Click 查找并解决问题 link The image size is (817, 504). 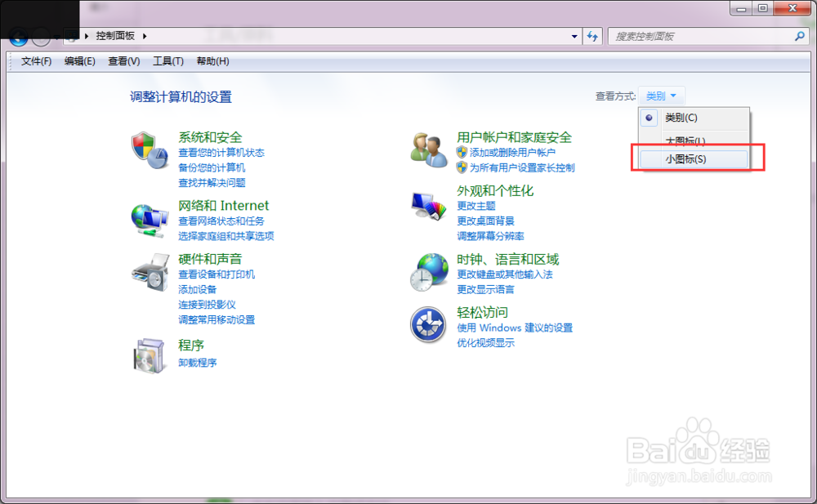click(212, 182)
